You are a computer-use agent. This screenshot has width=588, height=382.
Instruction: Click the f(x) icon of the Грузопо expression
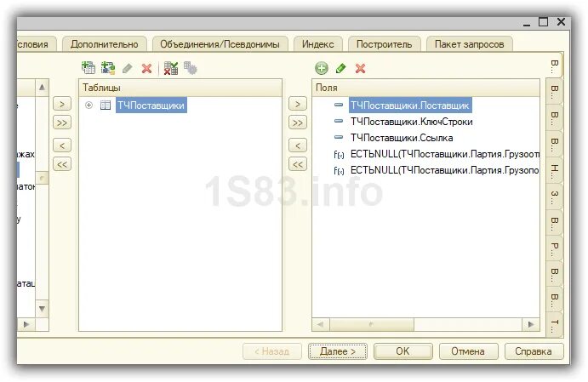339,171
